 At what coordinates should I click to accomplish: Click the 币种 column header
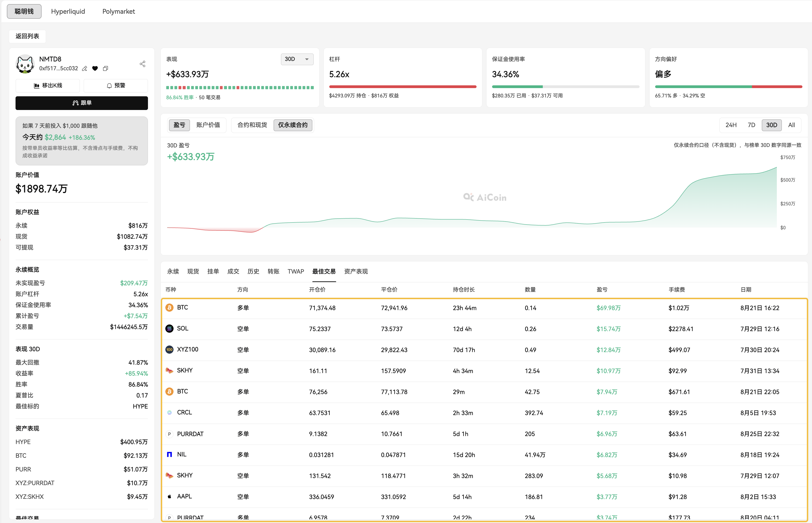171,290
